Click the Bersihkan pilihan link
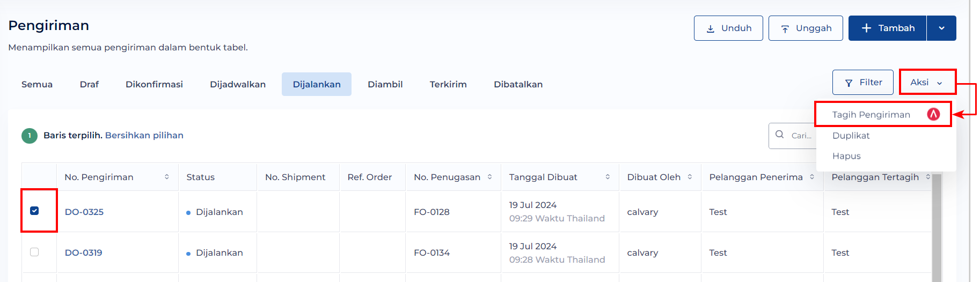980x282 pixels. coord(144,135)
